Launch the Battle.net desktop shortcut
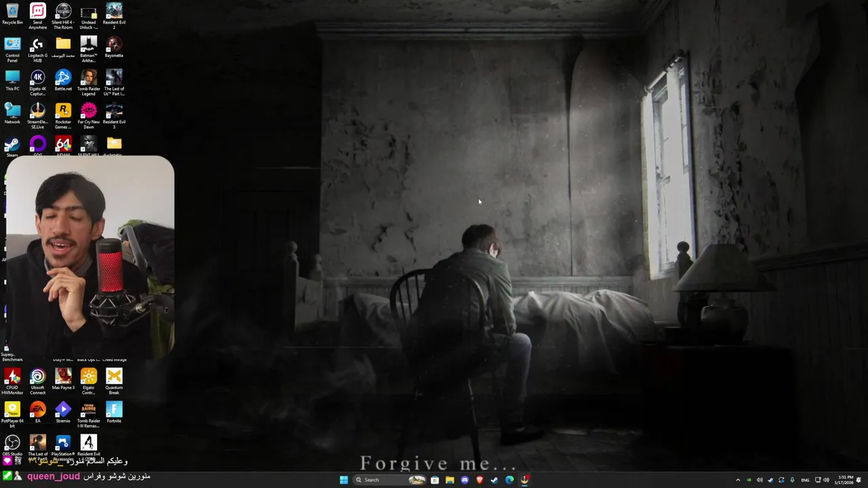 [63, 81]
